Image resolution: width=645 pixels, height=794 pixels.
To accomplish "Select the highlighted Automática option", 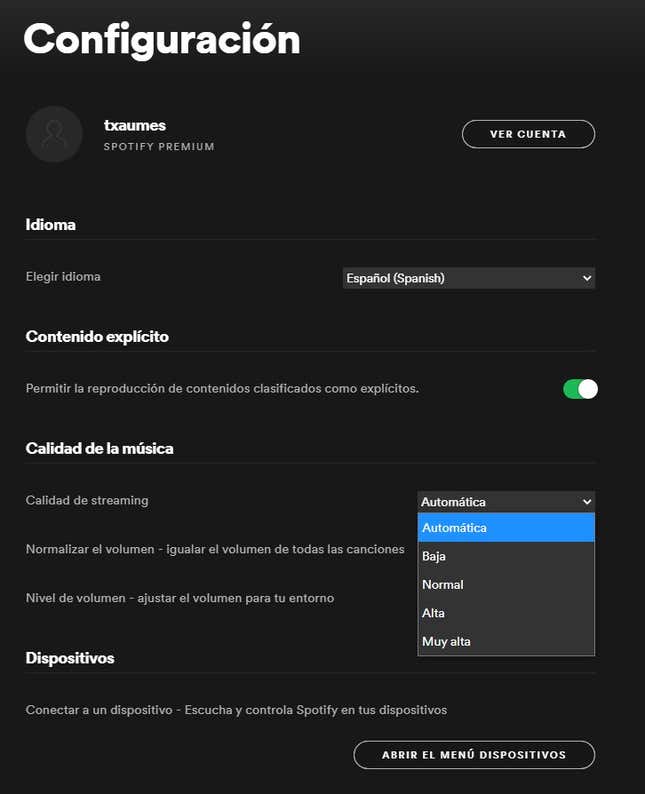I will [506, 528].
